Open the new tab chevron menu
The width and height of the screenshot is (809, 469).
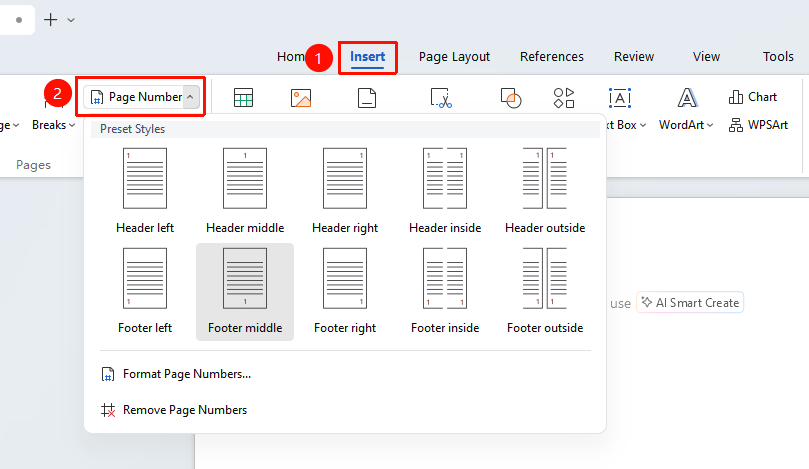(x=71, y=20)
